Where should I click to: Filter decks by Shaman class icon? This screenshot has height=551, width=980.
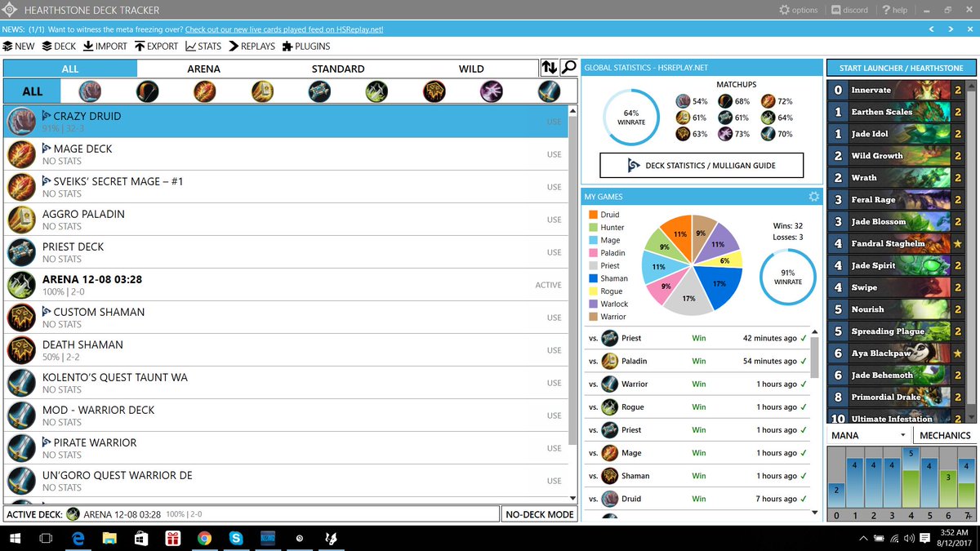[434, 91]
